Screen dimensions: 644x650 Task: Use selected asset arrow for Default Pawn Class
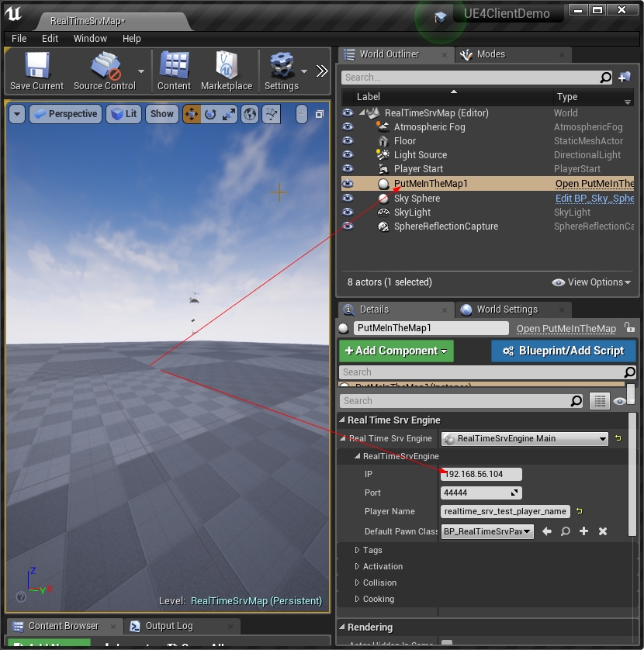pyautogui.click(x=547, y=531)
